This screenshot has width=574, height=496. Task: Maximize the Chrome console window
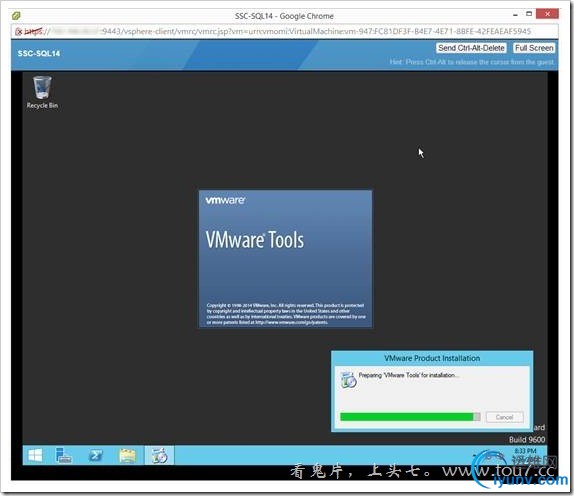click(x=529, y=14)
